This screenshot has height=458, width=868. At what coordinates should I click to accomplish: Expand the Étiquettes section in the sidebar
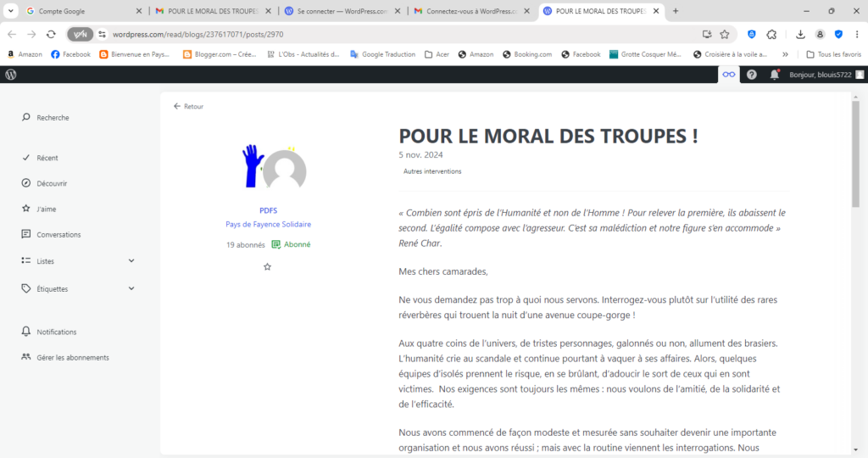tap(131, 288)
